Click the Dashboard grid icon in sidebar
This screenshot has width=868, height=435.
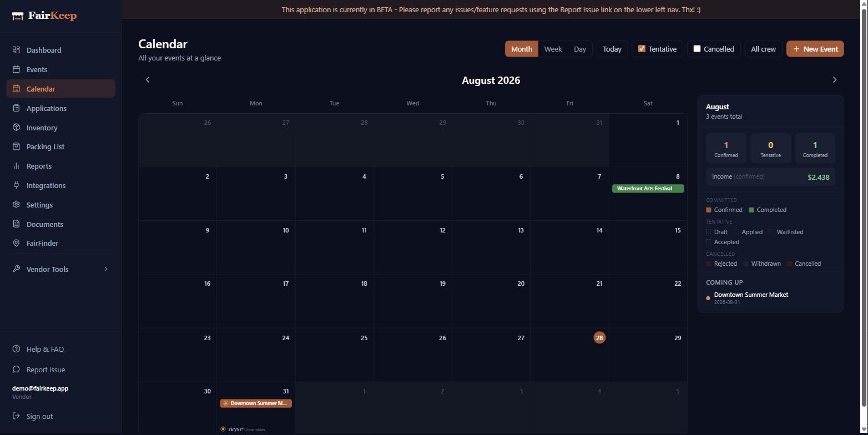tap(16, 50)
